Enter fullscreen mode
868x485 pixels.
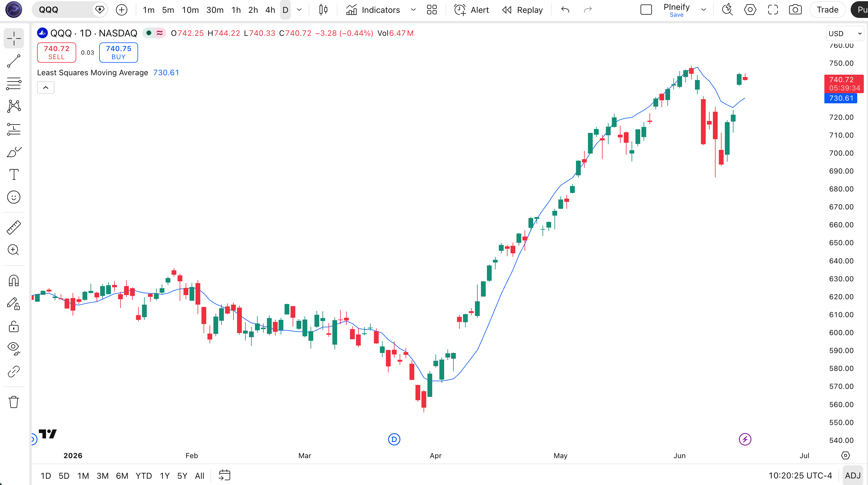coord(773,10)
